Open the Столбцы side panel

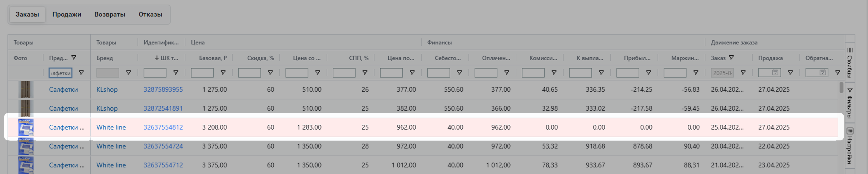pos(850,62)
